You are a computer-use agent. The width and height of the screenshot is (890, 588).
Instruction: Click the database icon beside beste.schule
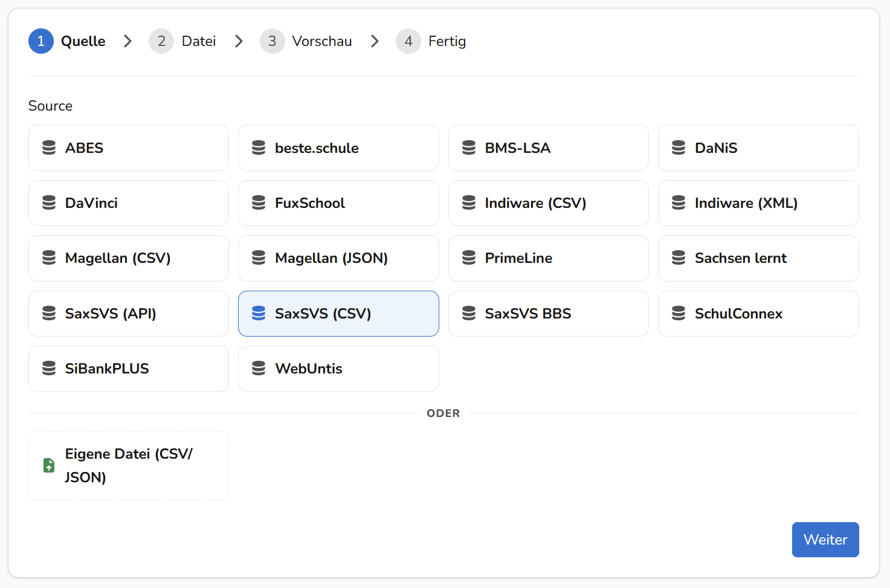pyautogui.click(x=259, y=148)
